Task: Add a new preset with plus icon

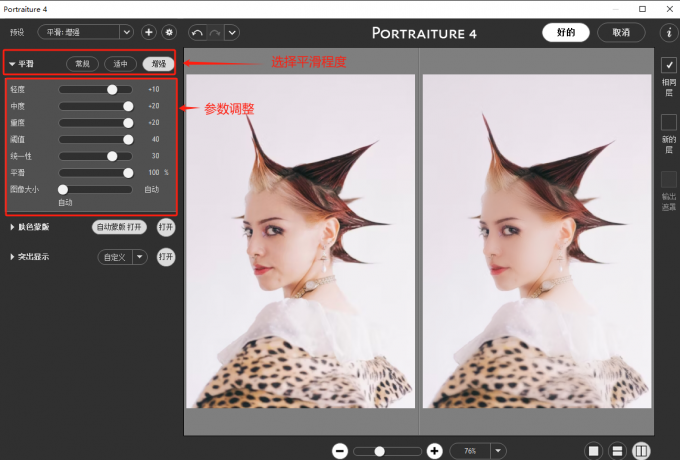Action: click(149, 33)
